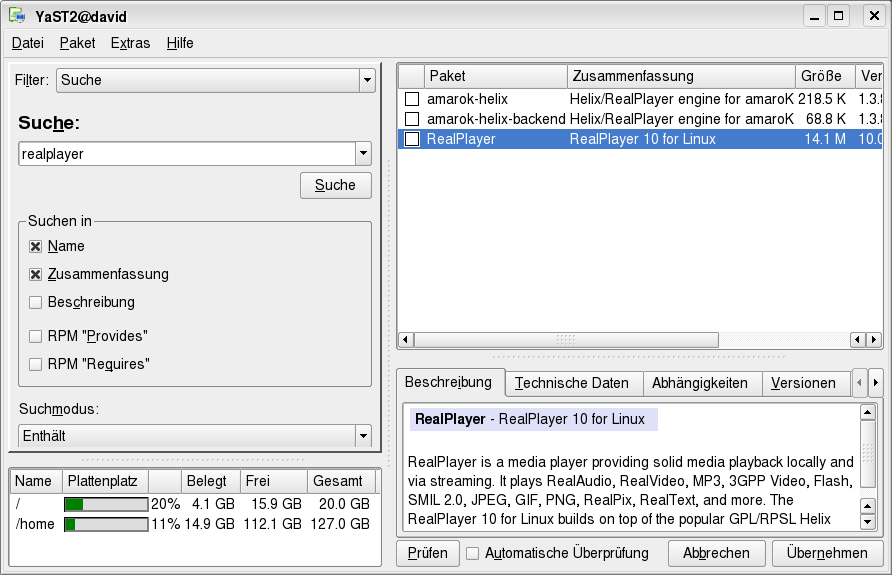Click the Plattenplatz column header
Viewport: 892px width, 575px height.
pyautogui.click(x=105, y=481)
